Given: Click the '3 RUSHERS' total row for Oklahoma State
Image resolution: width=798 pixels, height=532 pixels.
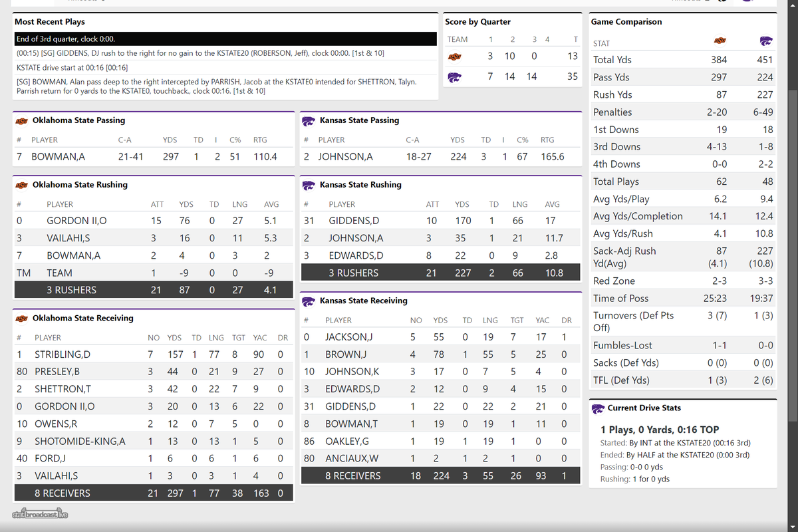Looking at the screenshot, I should [x=154, y=290].
